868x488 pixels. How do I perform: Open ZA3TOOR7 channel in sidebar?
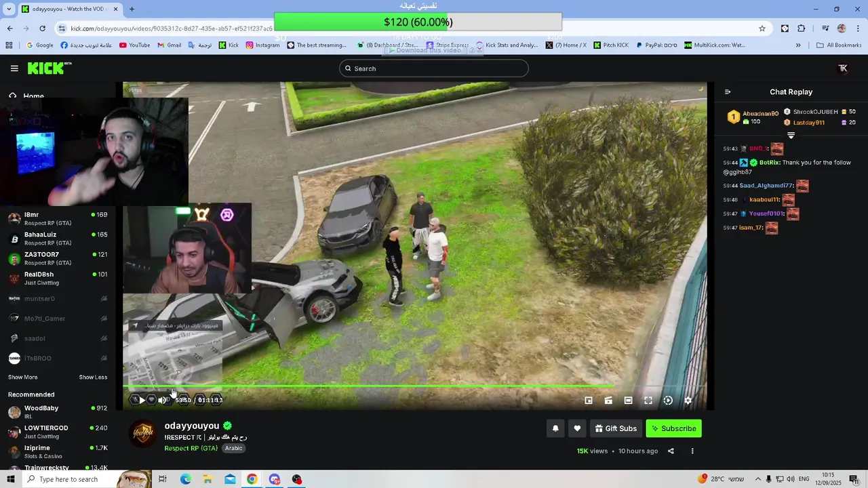coord(58,258)
